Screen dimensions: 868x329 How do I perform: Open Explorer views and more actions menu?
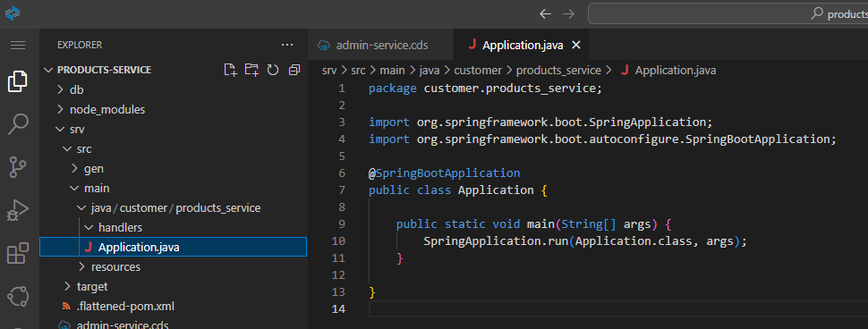click(x=287, y=45)
